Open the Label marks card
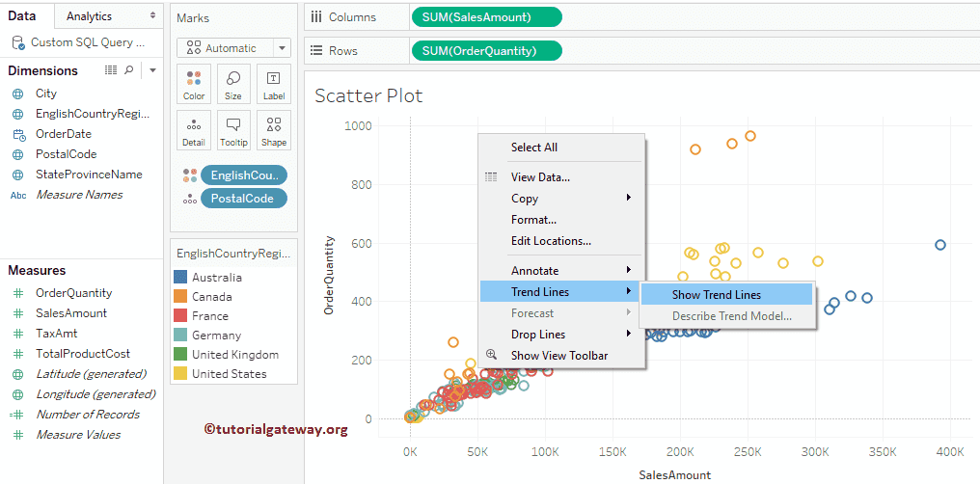Image resolution: width=980 pixels, height=484 pixels. point(274,84)
